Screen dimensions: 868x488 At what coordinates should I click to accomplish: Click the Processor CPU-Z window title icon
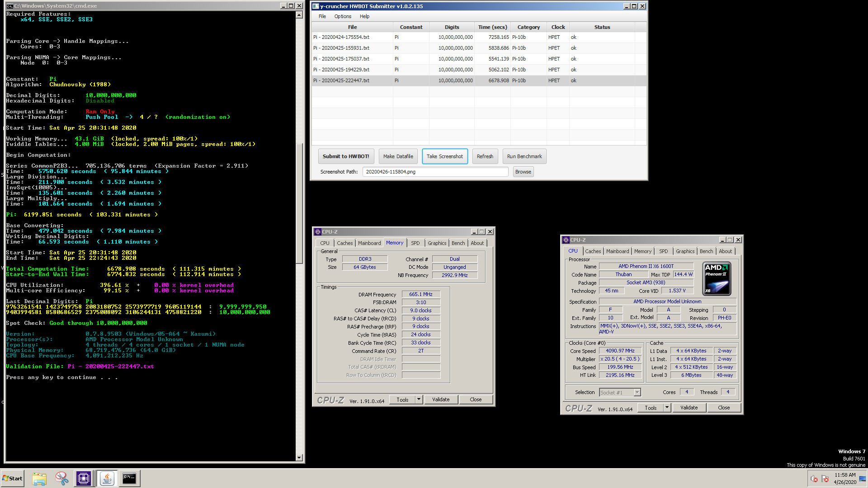[566, 240]
